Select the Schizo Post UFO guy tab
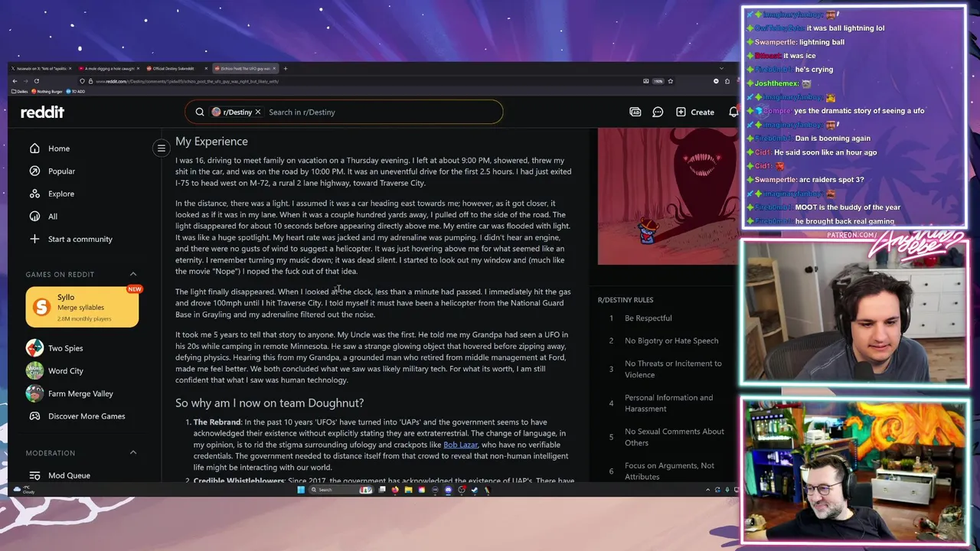Screen dimensions: 980x551 pyautogui.click(x=245, y=68)
